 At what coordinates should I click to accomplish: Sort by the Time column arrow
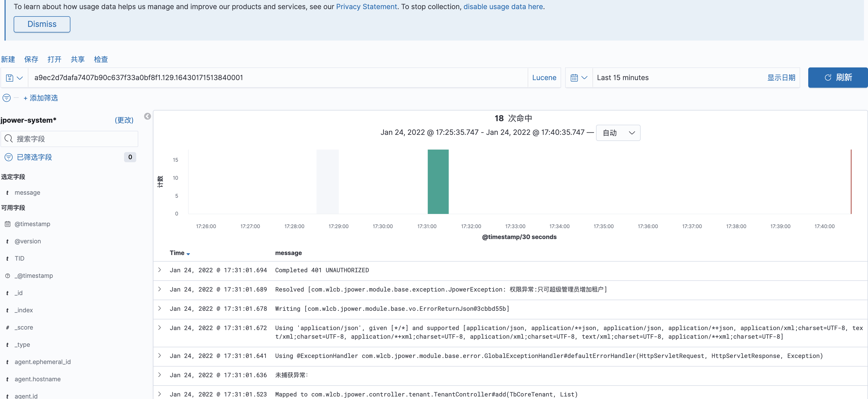tap(188, 254)
